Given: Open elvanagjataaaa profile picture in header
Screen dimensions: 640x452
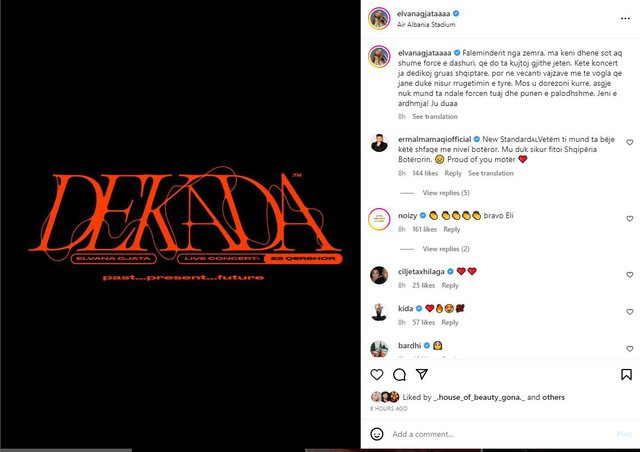Looking at the screenshot, I should click(x=379, y=18).
